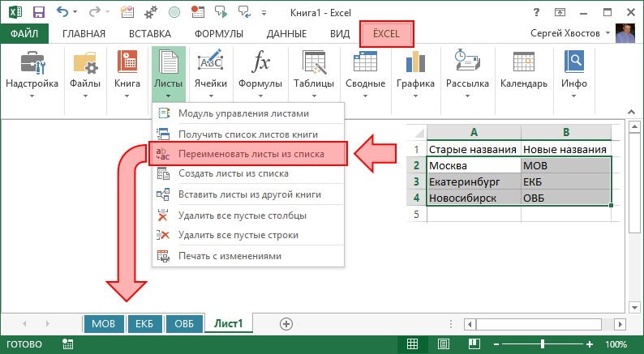Switch to the ВИД tab

pos(340,34)
